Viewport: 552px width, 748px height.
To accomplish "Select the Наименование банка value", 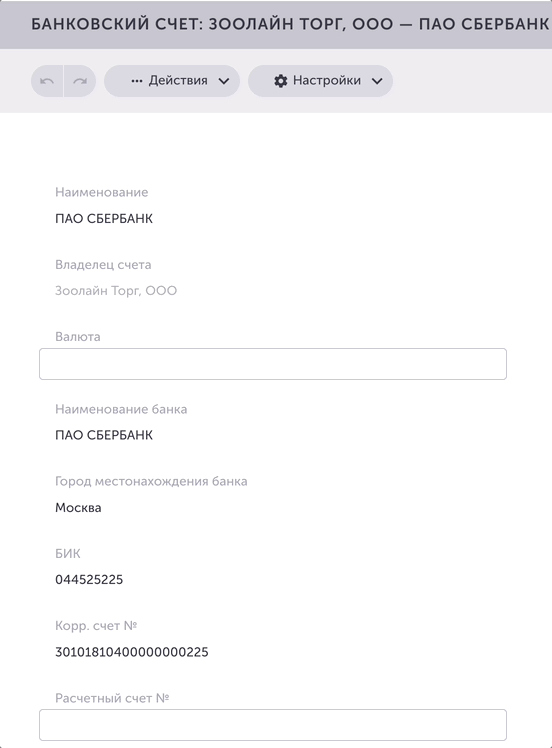I will click(104, 435).
